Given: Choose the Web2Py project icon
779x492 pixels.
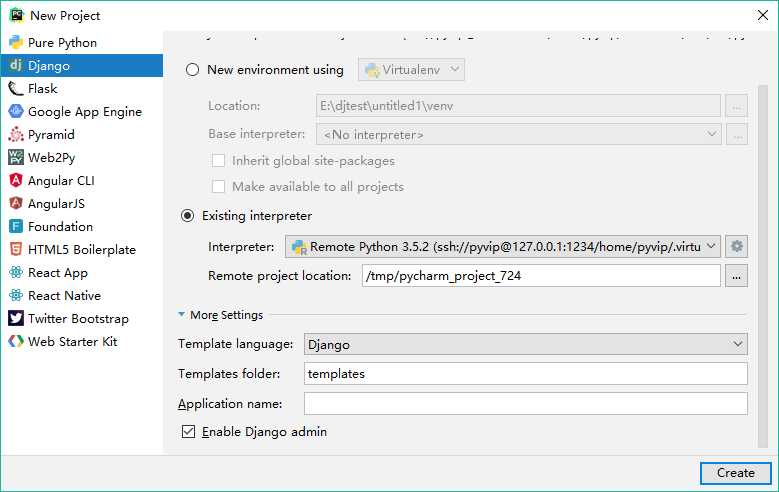Looking at the screenshot, I should (16, 158).
